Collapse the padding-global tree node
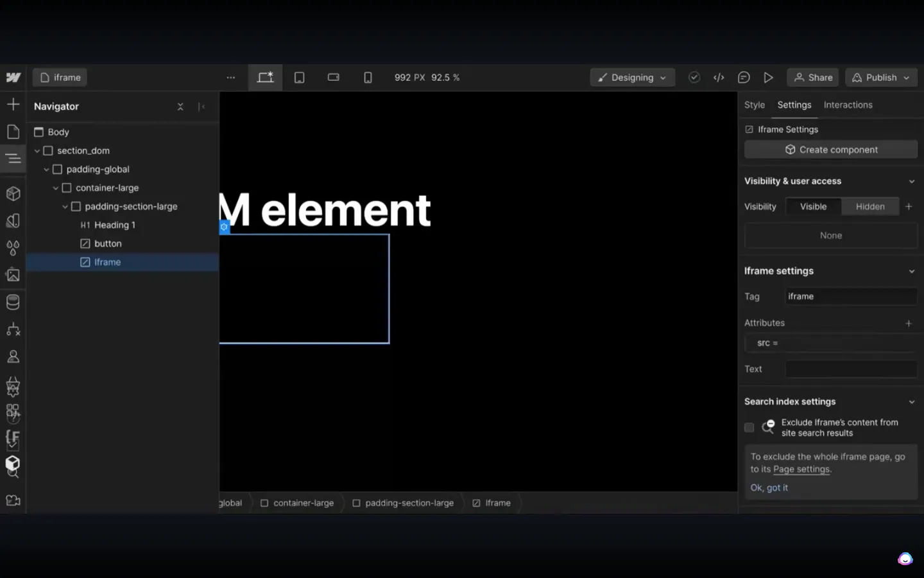The image size is (924, 578). point(46,170)
